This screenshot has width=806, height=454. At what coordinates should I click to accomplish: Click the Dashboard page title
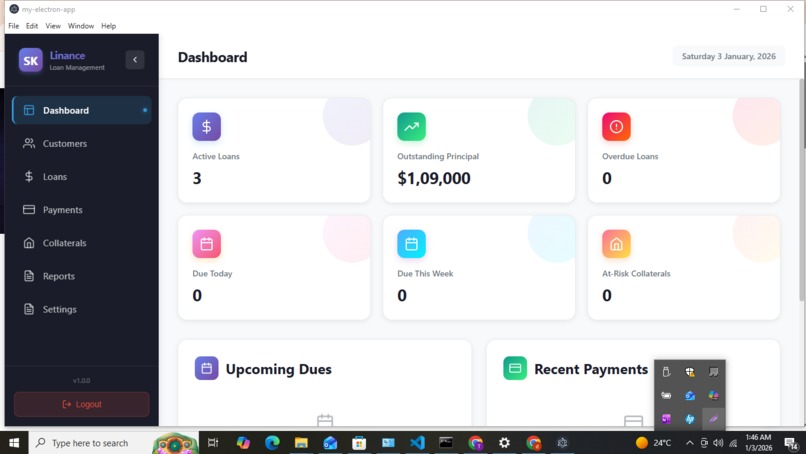pos(212,57)
